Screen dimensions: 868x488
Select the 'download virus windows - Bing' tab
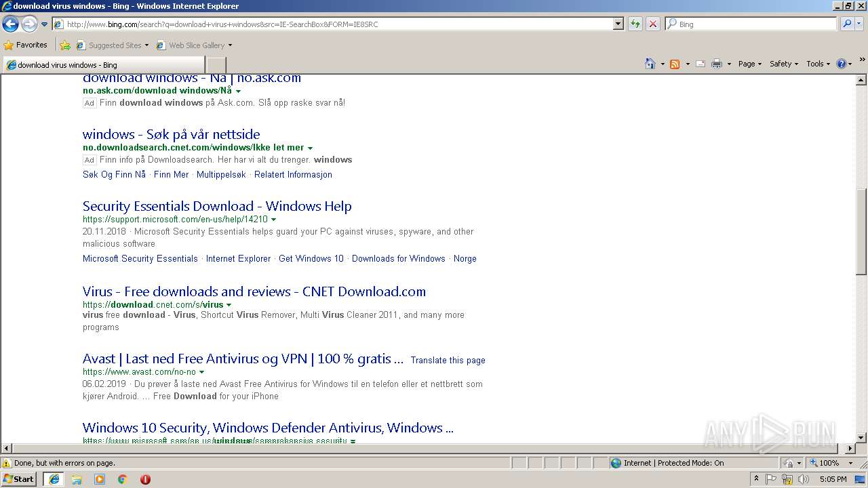point(102,65)
